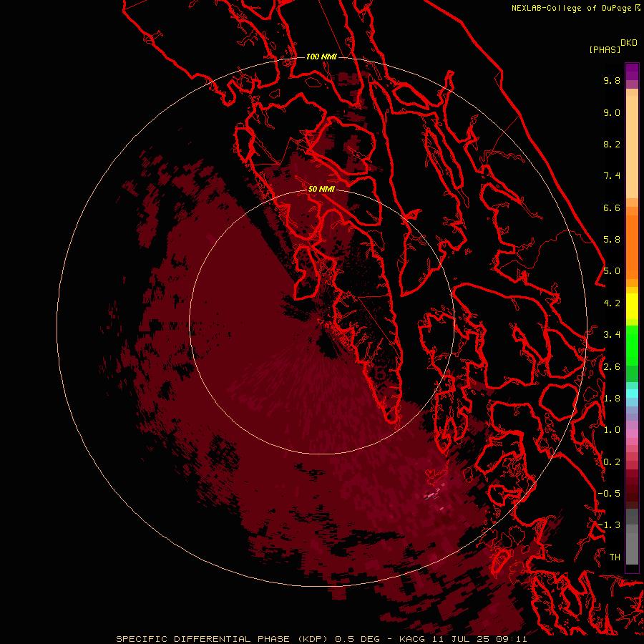The image size is (644, 644).
Task: Click the 8.2 scale value
Action: tap(612, 144)
